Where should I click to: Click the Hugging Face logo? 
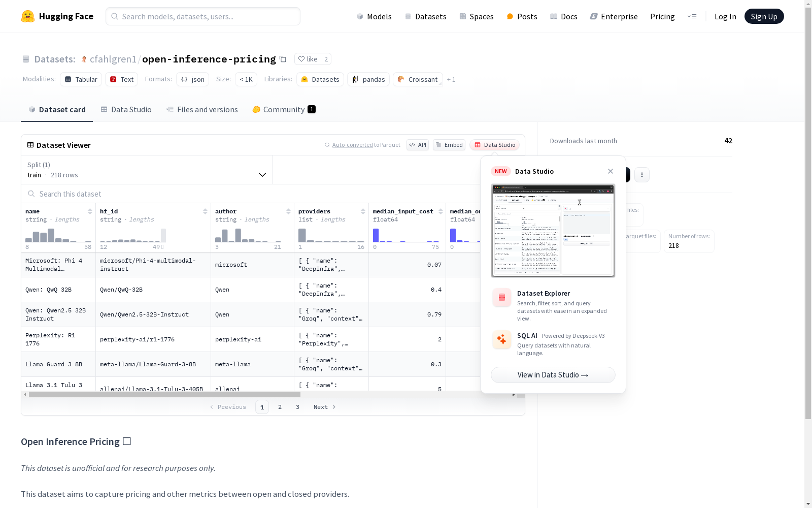57,16
